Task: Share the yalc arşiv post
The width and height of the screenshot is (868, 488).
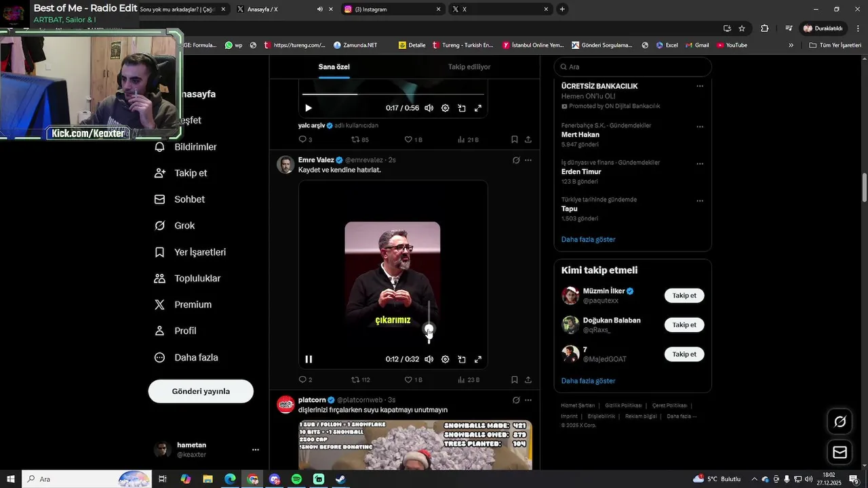Action: point(528,140)
